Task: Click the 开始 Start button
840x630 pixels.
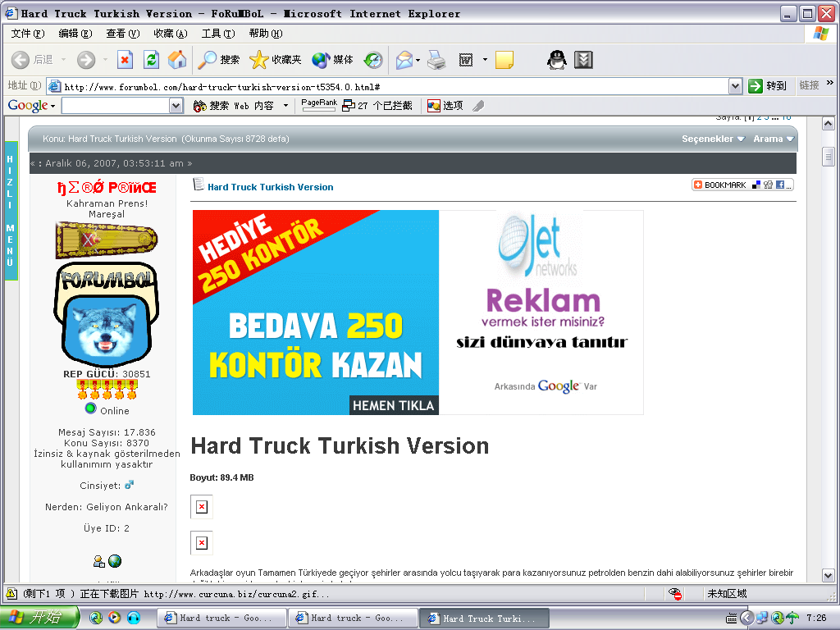Action: point(39,618)
